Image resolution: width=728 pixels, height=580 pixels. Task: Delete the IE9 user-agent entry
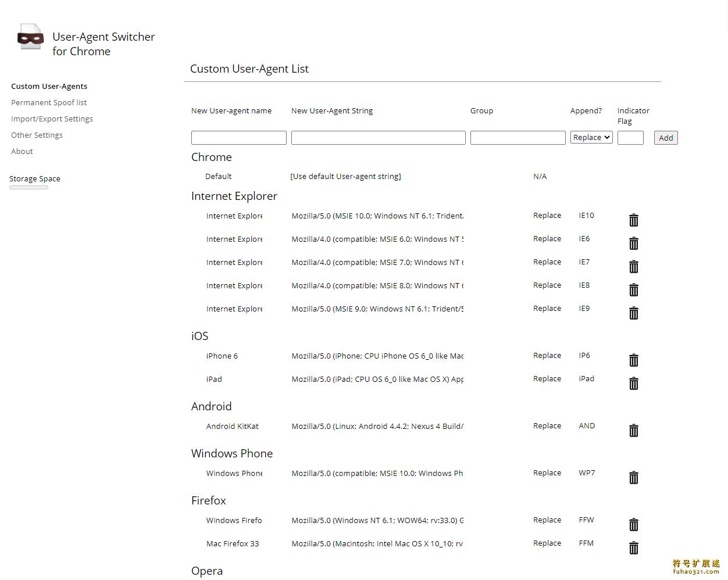tap(634, 313)
